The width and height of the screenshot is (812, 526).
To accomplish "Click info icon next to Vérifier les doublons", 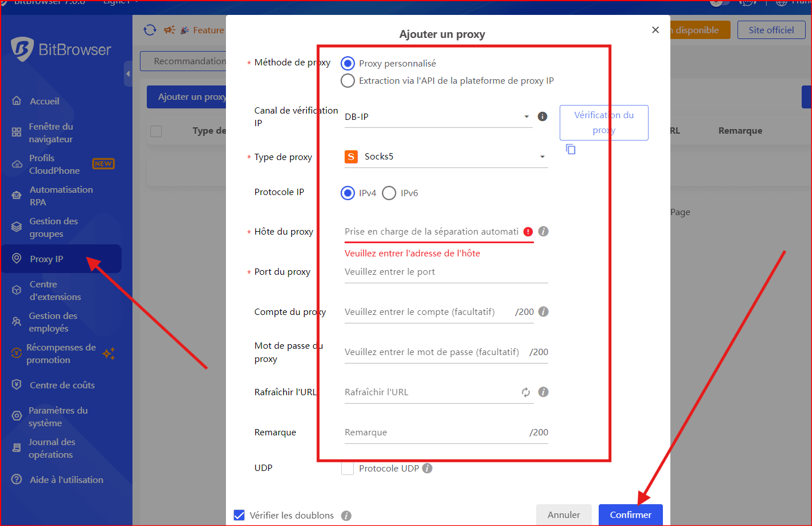I will [346, 516].
